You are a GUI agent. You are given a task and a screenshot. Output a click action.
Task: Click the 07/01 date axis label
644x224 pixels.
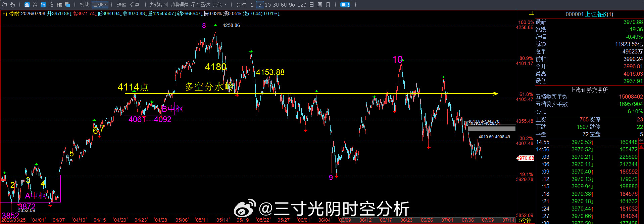pos(447,220)
